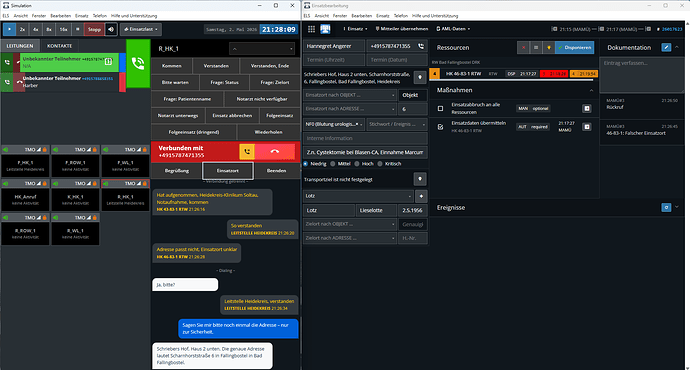
Task: Click the Disponieren button
Action: click(x=574, y=48)
